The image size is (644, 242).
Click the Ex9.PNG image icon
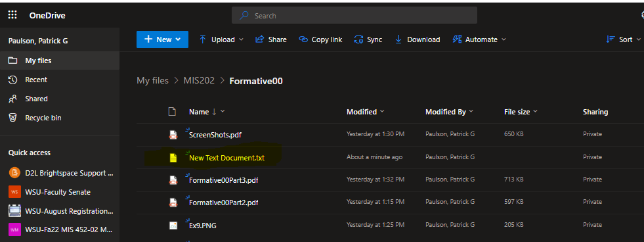point(173,225)
